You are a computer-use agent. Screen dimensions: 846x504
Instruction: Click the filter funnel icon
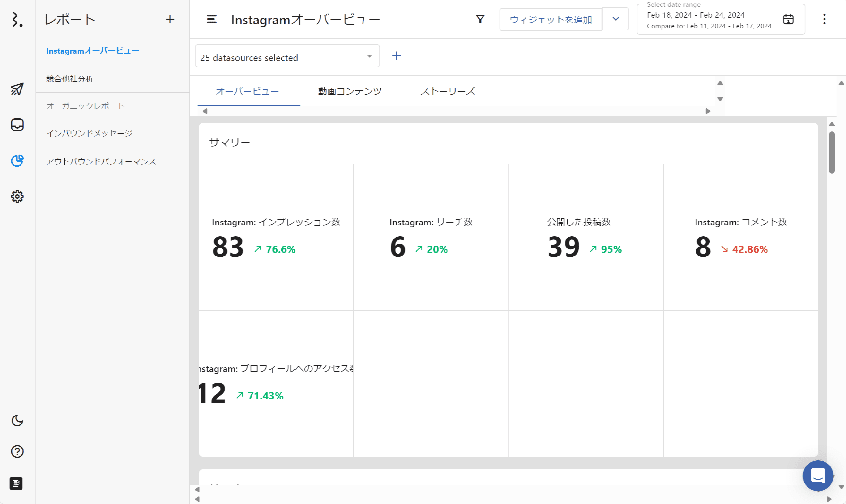[x=480, y=19]
